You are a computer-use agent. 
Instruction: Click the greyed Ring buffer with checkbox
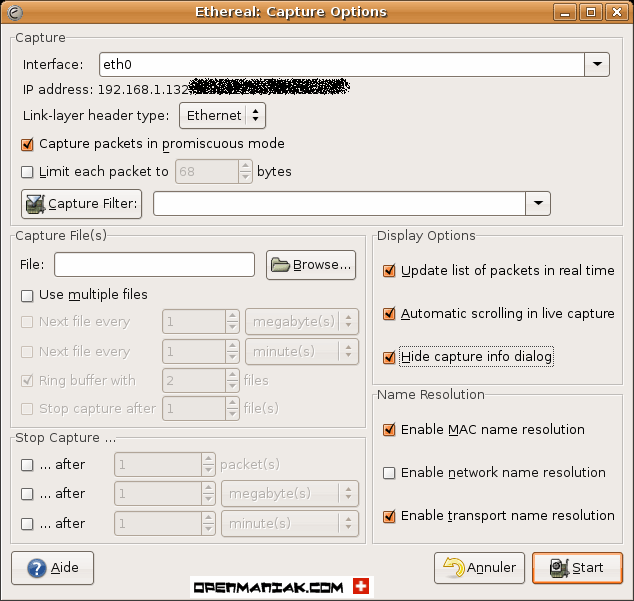coord(27,381)
